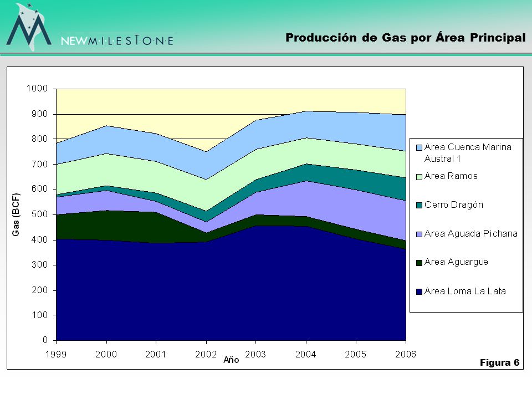
Task: Select legend label 'Cerro Dragón'
Action: coord(454,204)
